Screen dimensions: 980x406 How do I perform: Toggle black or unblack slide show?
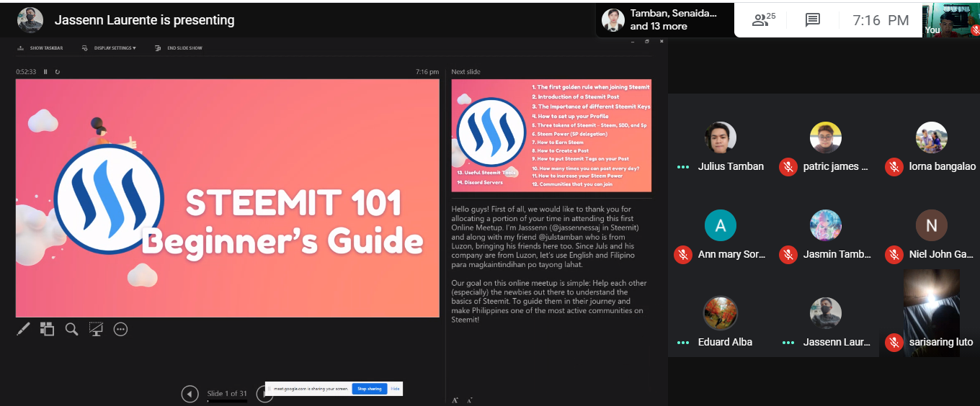pos(96,329)
